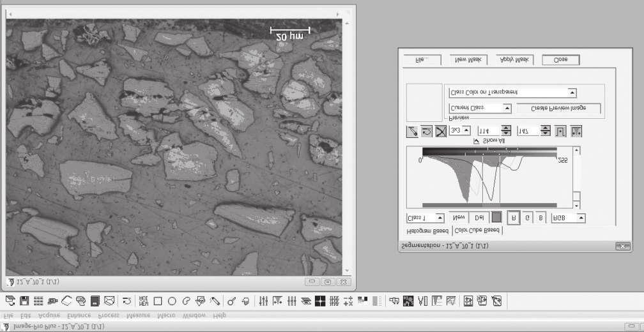The width and height of the screenshot is (644, 332).
Task: Select the freeform AOI tool
Action: tap(186, 301)
